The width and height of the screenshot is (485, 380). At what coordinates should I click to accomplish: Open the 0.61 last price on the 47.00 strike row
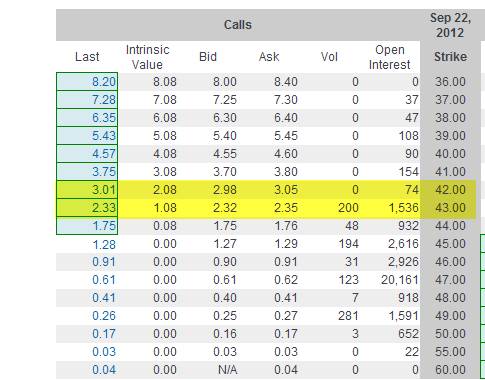click(x=104, y=280)
